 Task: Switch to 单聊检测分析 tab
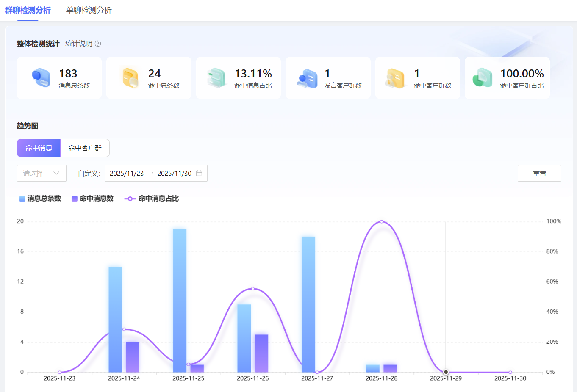point(89,10)
